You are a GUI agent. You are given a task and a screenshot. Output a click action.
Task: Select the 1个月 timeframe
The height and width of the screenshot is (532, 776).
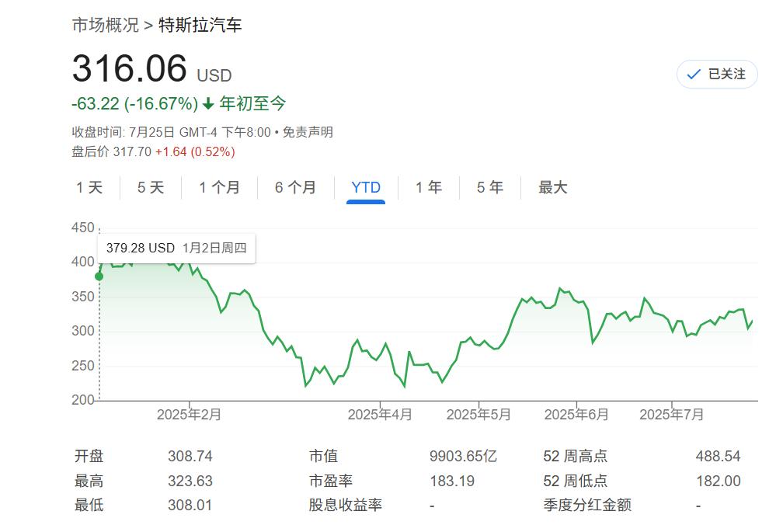pyautogui.click(x=220, y=187)
